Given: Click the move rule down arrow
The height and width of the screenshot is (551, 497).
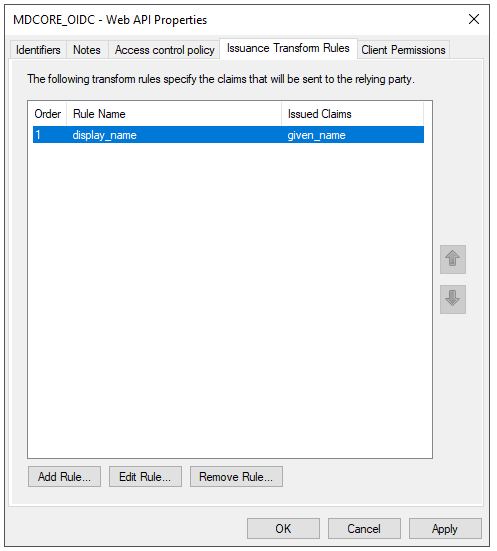Looking at the screenshot, I should 453,299.
